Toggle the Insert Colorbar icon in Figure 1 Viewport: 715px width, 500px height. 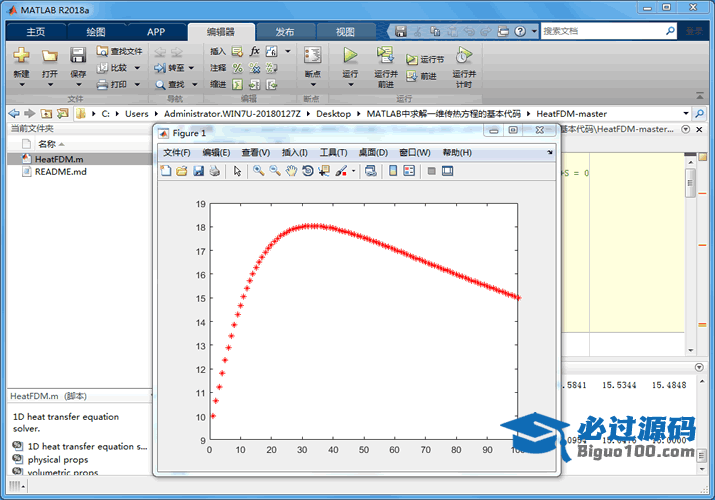393,171
